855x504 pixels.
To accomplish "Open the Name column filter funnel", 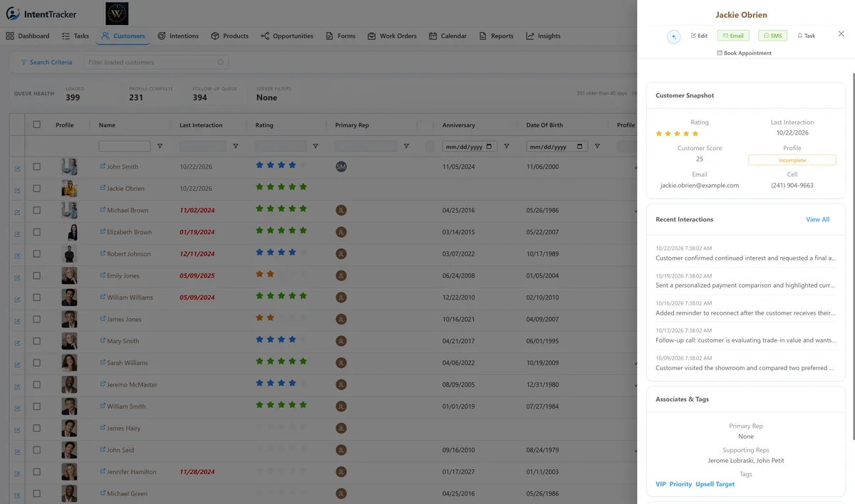I will coord(160,146).
